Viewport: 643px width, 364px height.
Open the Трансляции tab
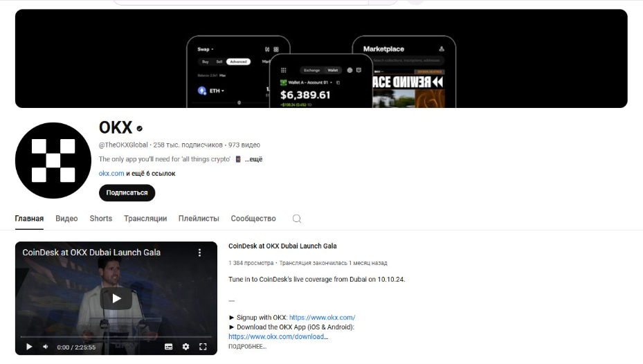click(x=145, y=219)
